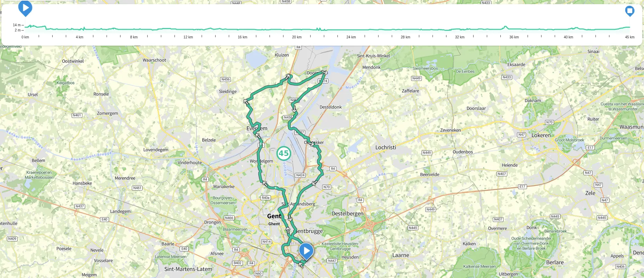Click the N424 road shield

(300, 175)
